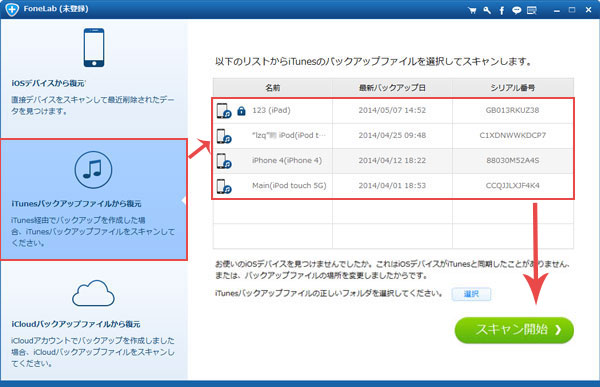Select the cloud icon for iCloud backup
The height and width of the screenshot is (387, 600).
click(93, 293)
